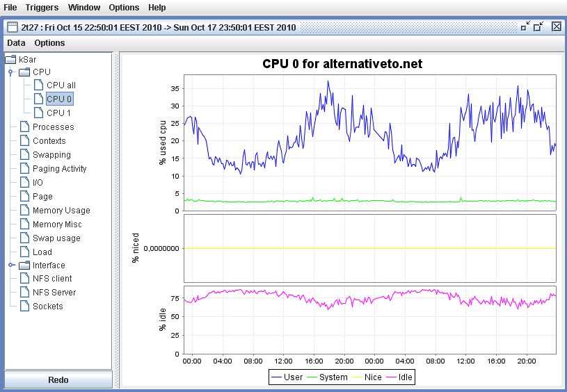Select Paging Activity tree entry
The image size is (567, 392).
point(59,169)
